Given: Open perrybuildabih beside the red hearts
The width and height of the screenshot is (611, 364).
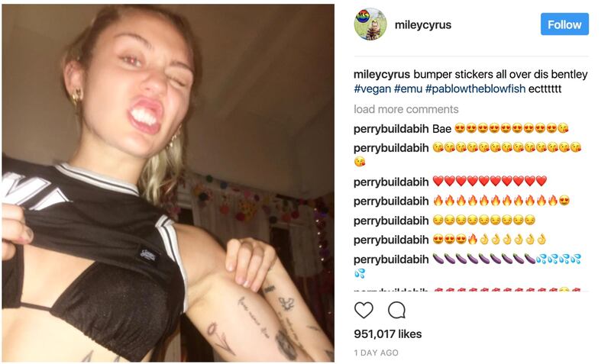Looking at the screenshot, I should click(391, 182).
